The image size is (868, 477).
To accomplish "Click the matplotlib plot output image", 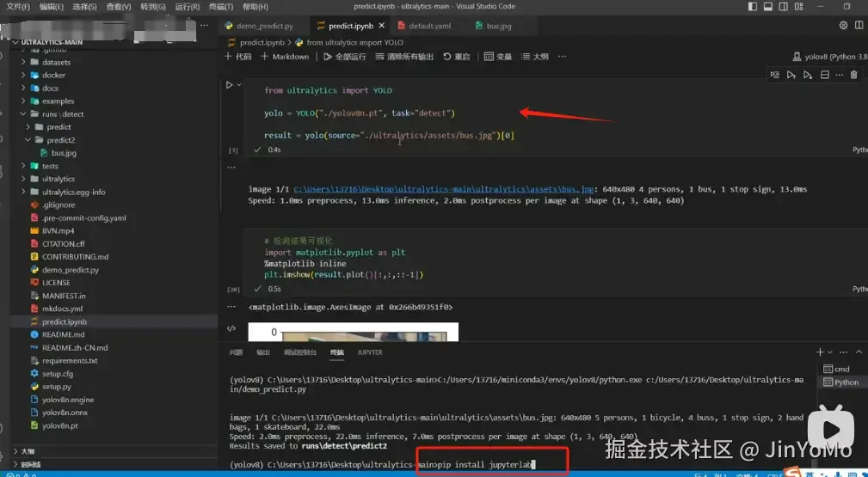I will tap(354, 332).
